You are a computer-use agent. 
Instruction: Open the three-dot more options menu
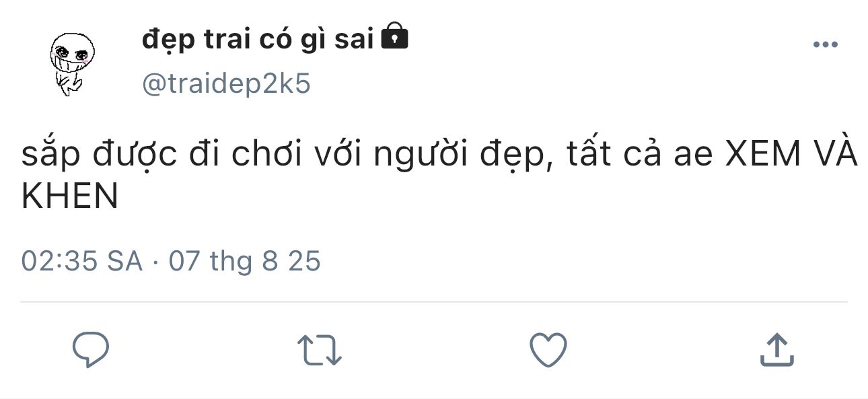825,45
